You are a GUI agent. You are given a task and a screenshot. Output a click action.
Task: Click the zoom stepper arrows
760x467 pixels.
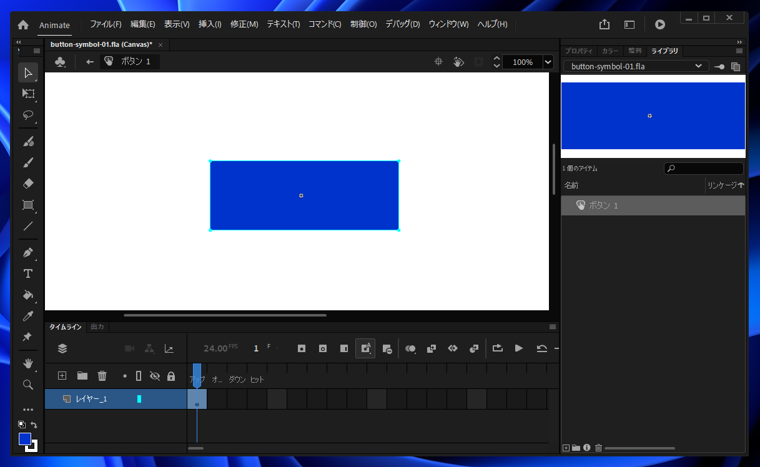pyautogui.click(x=496, y=62)
